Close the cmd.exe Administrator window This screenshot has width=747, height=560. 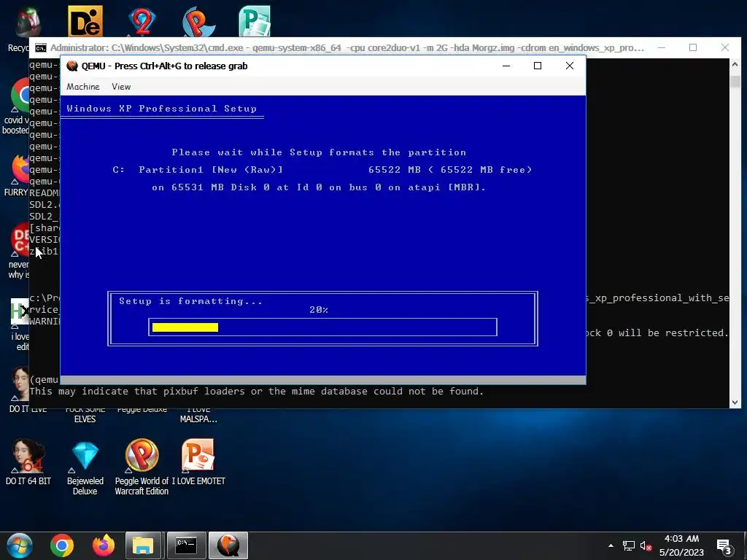click(725, 47)
